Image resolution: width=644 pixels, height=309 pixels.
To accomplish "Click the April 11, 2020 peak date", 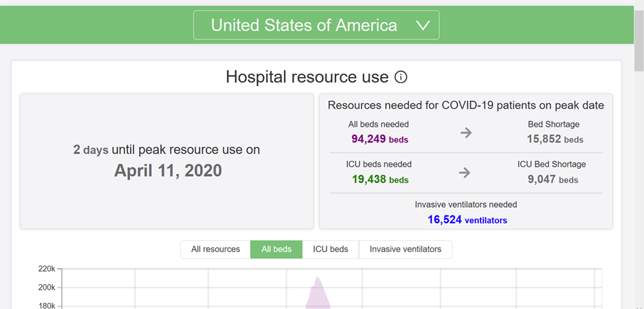I will 168,171.
